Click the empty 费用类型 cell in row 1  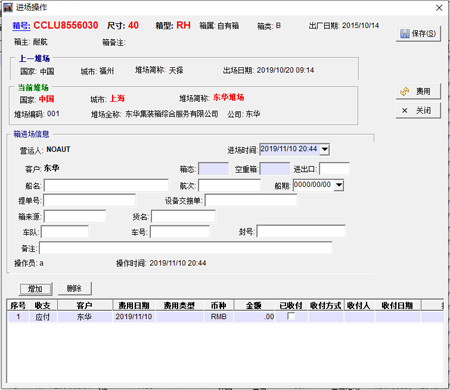pos(180,317)
